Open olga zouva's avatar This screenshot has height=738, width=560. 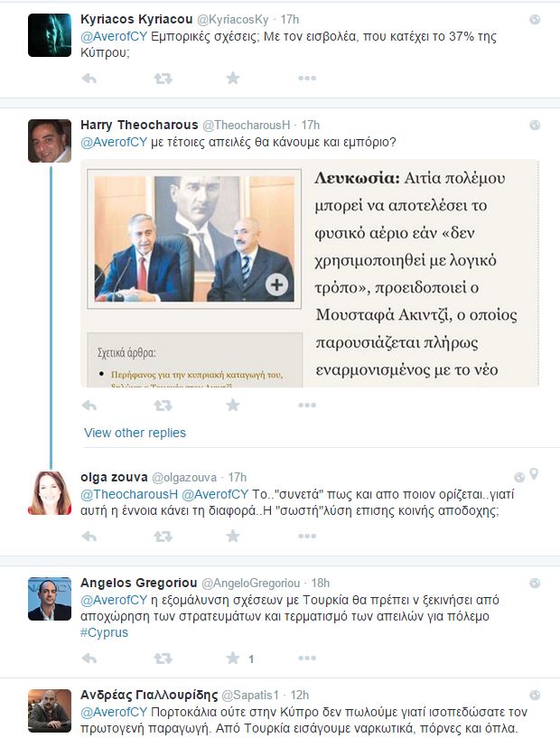pos(50,493)
